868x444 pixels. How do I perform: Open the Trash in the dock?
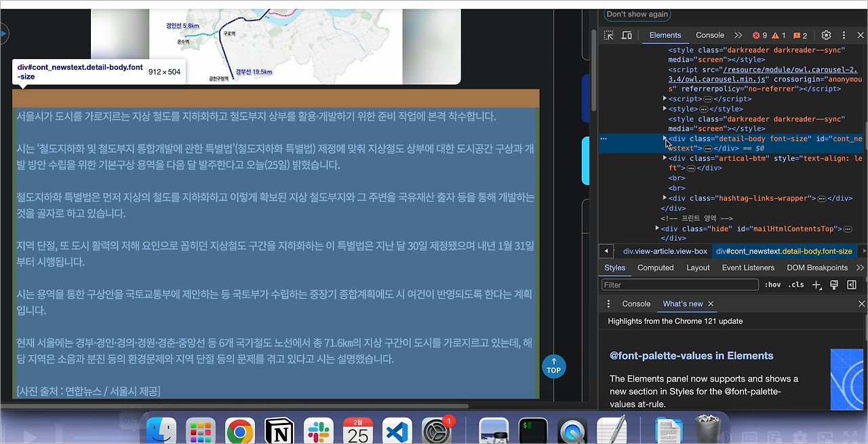[x=709, y=430]
